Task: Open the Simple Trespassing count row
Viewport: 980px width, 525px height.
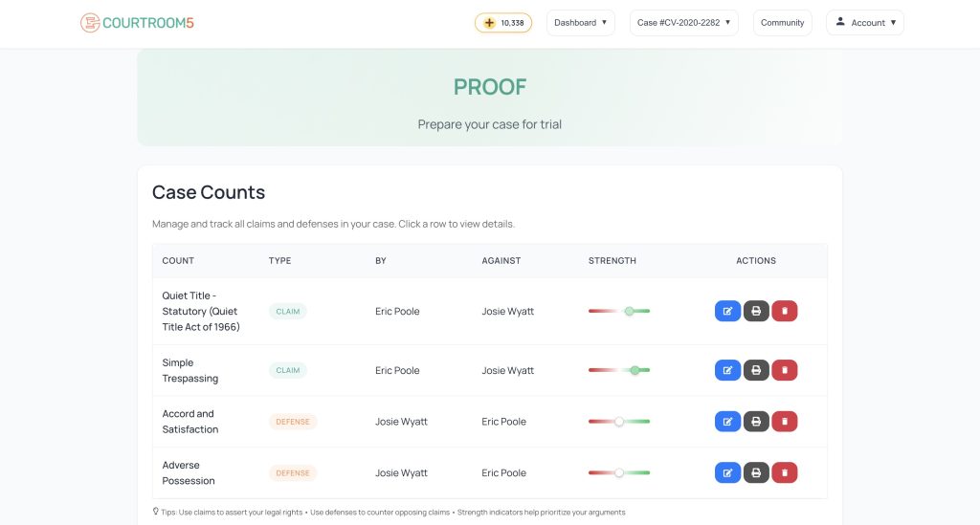Action: coord(190,370)
